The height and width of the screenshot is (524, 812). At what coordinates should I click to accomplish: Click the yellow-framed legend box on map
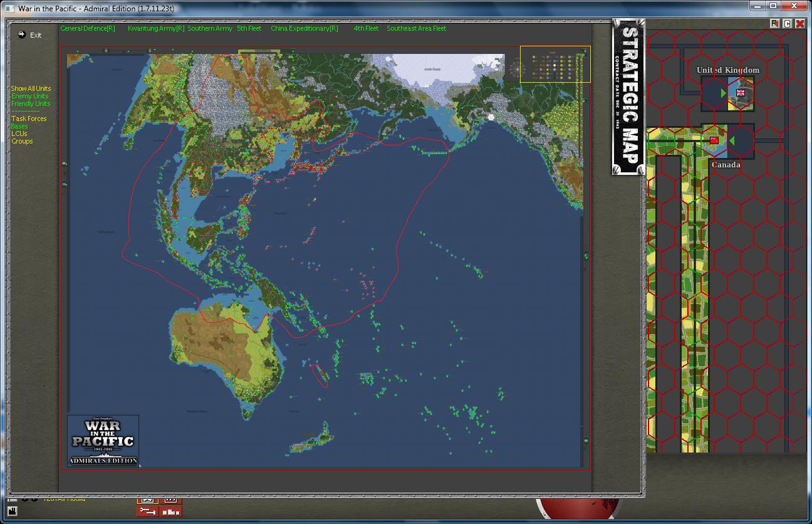coord(555,64)
